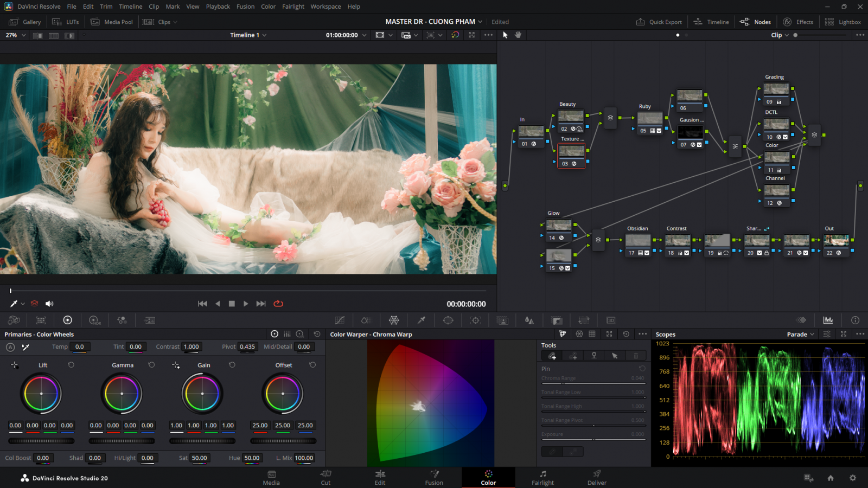Select the Qualifier eyedropper palette icon
868x488 pixels.
coord(421,320)
